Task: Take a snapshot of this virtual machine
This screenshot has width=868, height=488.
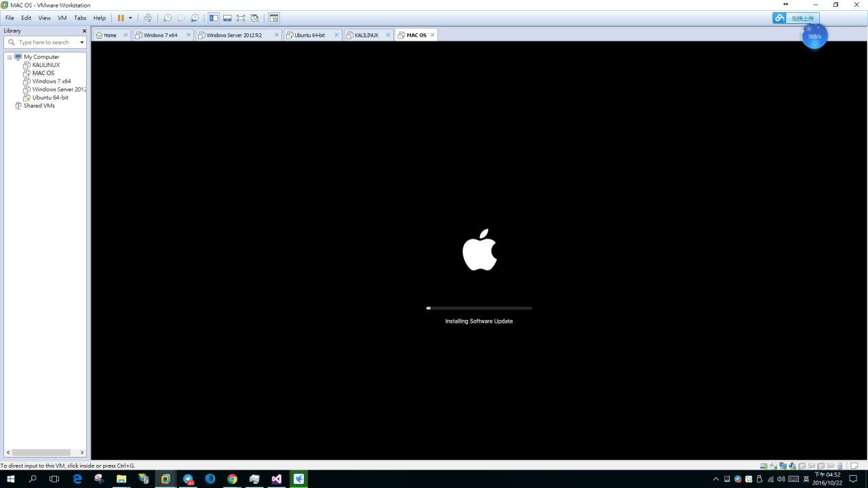Action: (x=167, y=18)
